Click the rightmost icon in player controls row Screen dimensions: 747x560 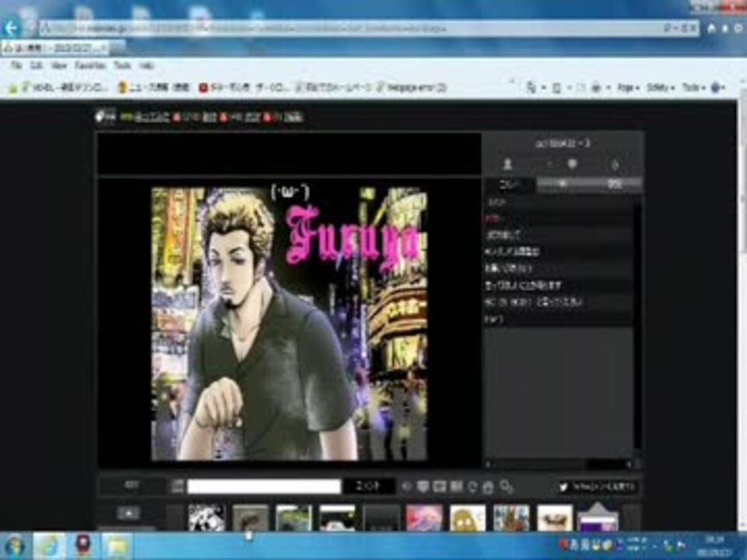click(507, 487)
